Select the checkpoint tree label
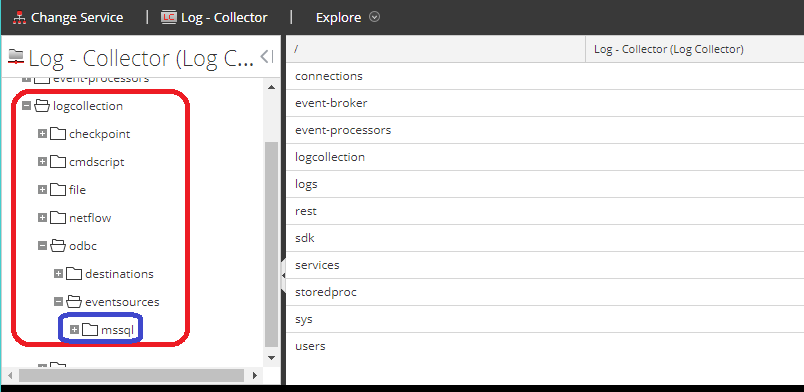Screen dimensions: 804x392 (x=99, y=134)
